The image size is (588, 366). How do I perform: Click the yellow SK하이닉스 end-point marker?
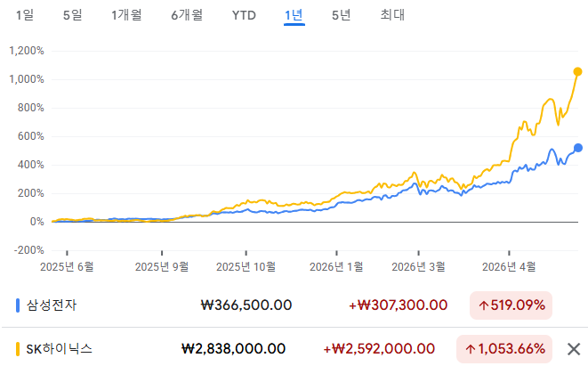[x=577, y=72]
